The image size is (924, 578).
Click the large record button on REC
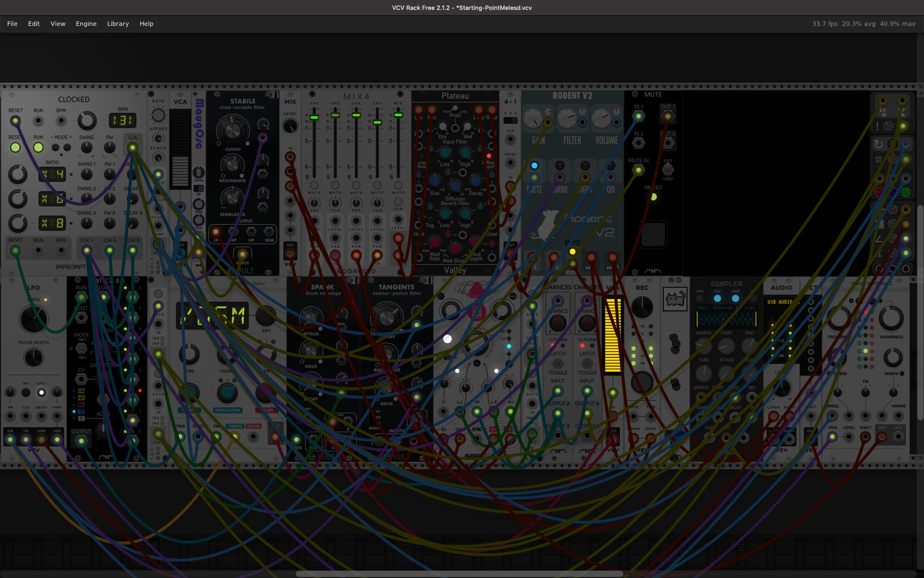coord(642,382)
